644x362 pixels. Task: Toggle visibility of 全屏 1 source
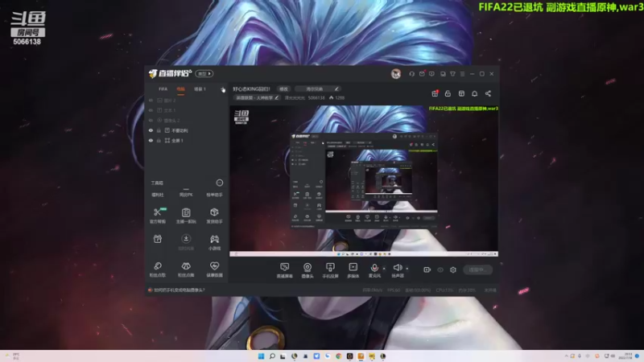click(151, 140)
